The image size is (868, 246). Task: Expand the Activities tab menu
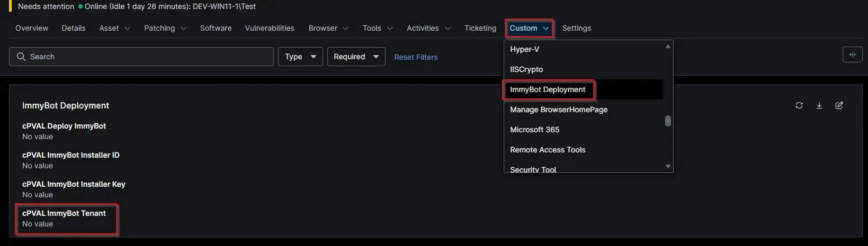tap(428, 28)
